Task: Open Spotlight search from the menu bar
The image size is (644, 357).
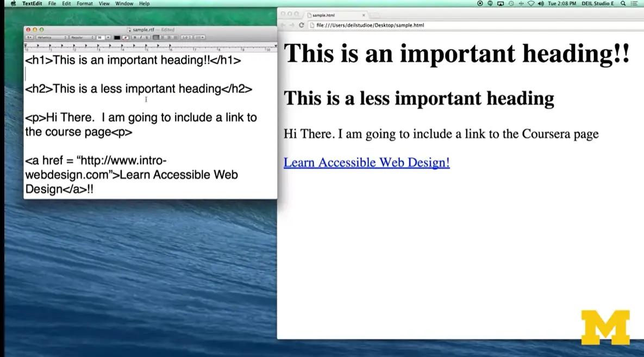Action: point(623,3)
